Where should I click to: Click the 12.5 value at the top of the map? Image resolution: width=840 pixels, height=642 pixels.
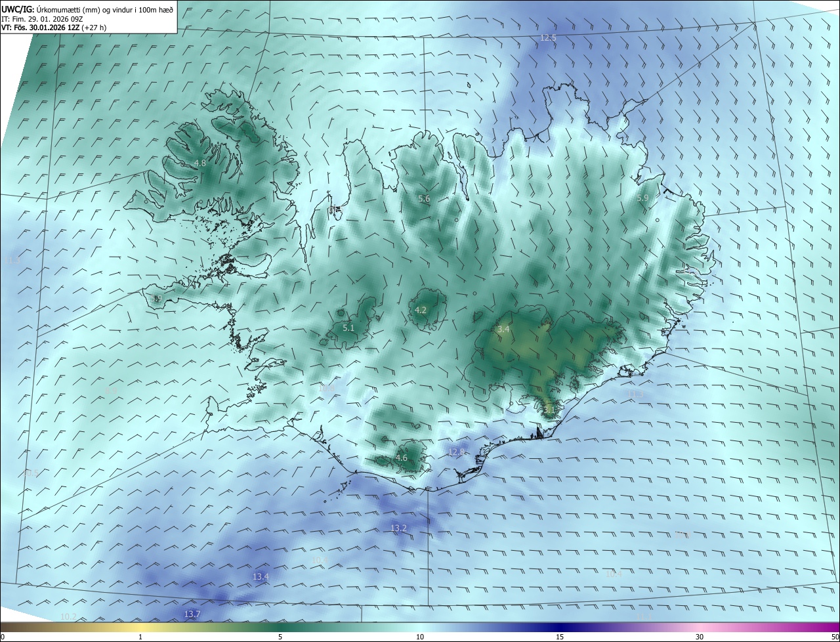point(548,38)
